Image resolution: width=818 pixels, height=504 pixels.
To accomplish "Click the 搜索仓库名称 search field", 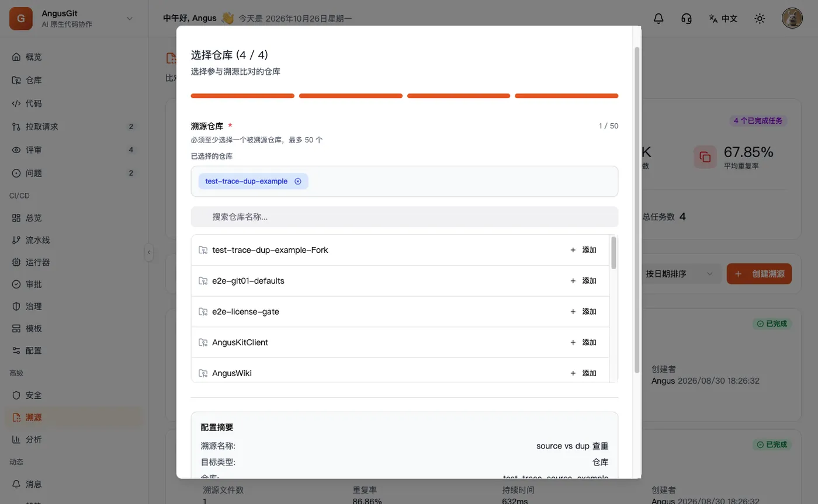I will (x=404, y=217).
